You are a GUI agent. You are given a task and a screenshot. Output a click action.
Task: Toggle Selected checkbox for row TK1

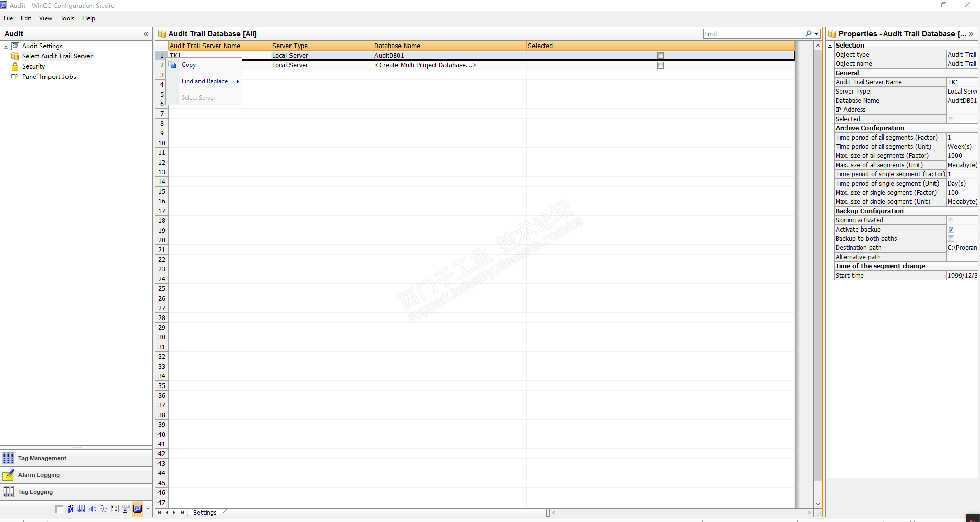pos(660,55)
